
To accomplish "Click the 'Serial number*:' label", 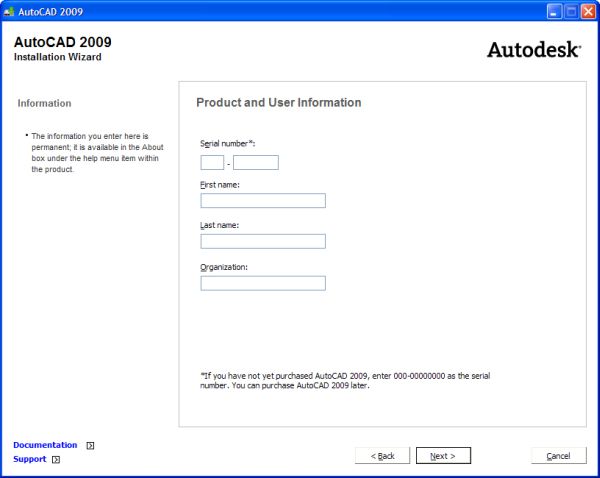I will [x=228, y=144].
